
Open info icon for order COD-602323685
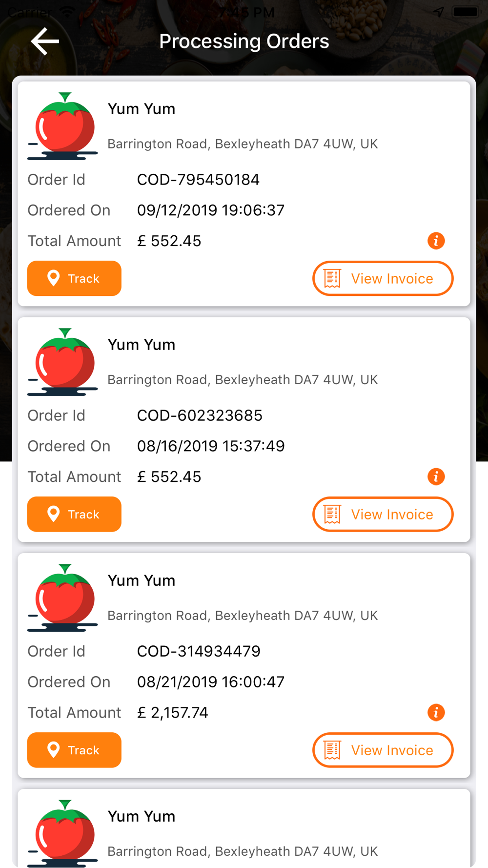(436, 476)
